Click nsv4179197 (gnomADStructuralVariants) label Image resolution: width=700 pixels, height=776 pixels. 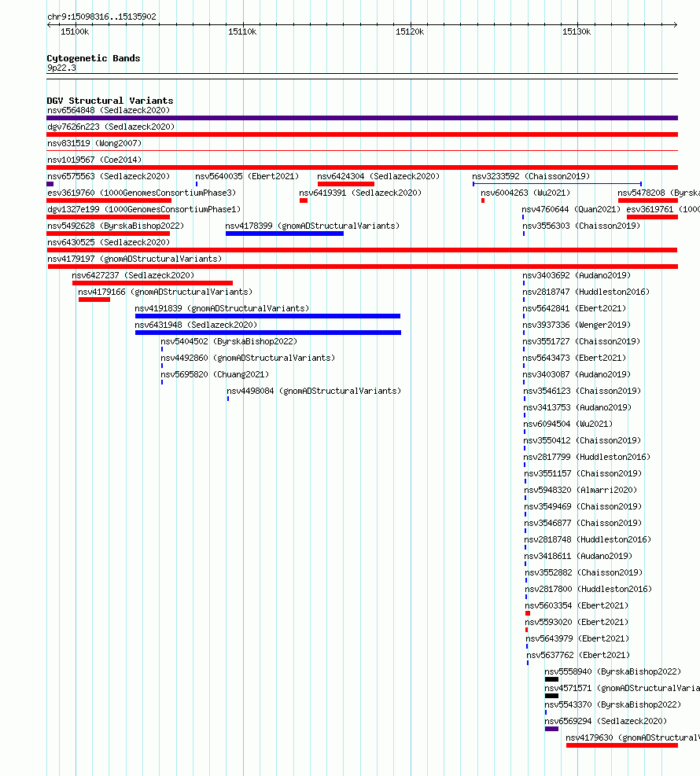(x=134, y=259)
